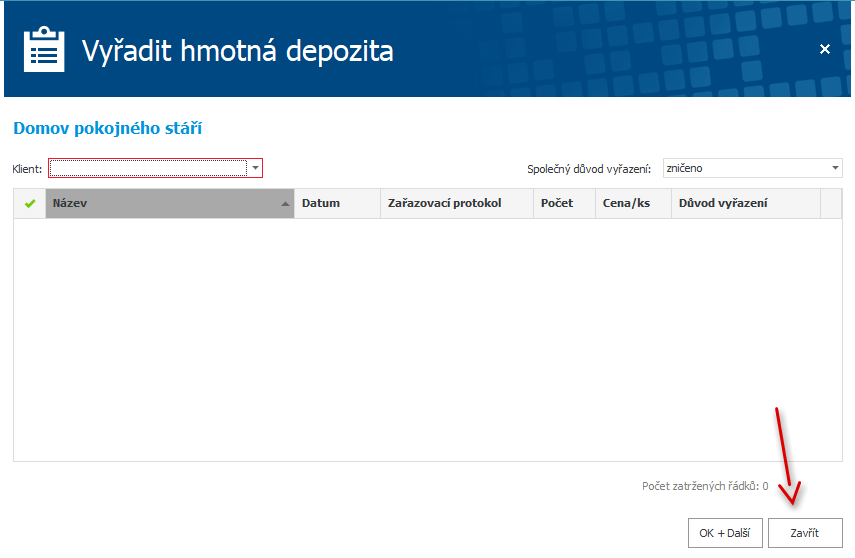
Task: Open the Společný důvod vyřazení dropdown arrow
Action: [x=835, y=168]
